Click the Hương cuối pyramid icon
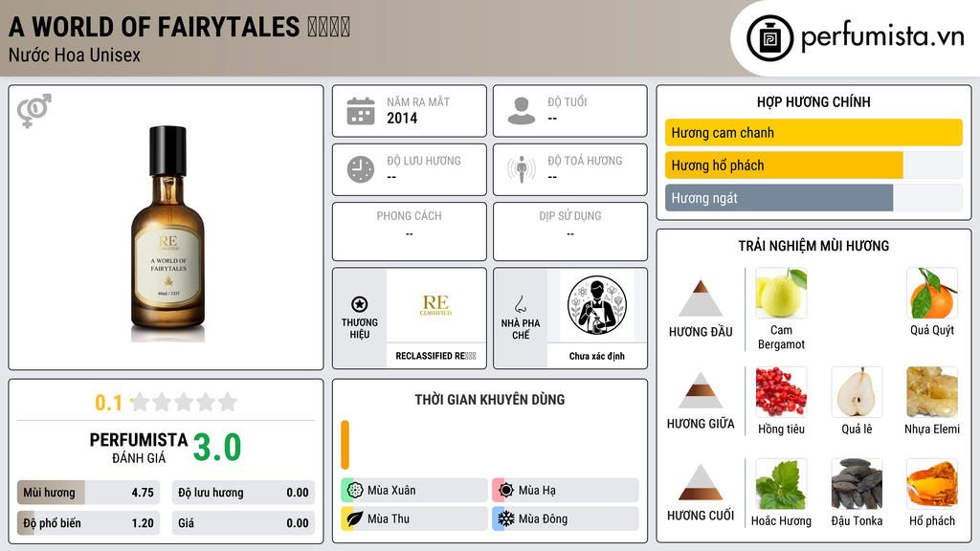Image resolution: width=980 pixels, height=551 pixels. click(701, 482)
